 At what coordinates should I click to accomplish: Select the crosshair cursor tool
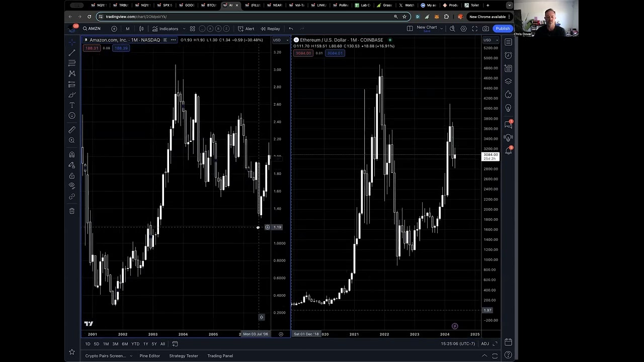(x=72, y=42)
